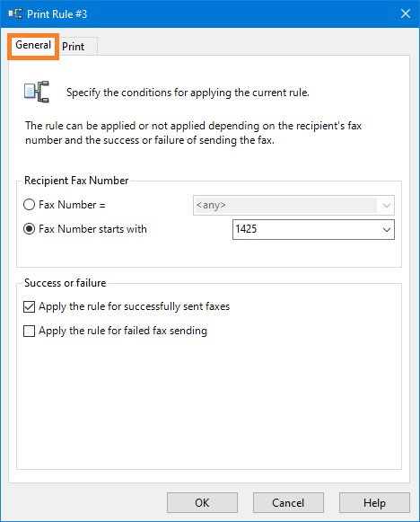Image resolution: width=420 pixels, height=522 pixels.
Task: Select the 'Fax Number =' radio button
Action: (x=30, y=205)
